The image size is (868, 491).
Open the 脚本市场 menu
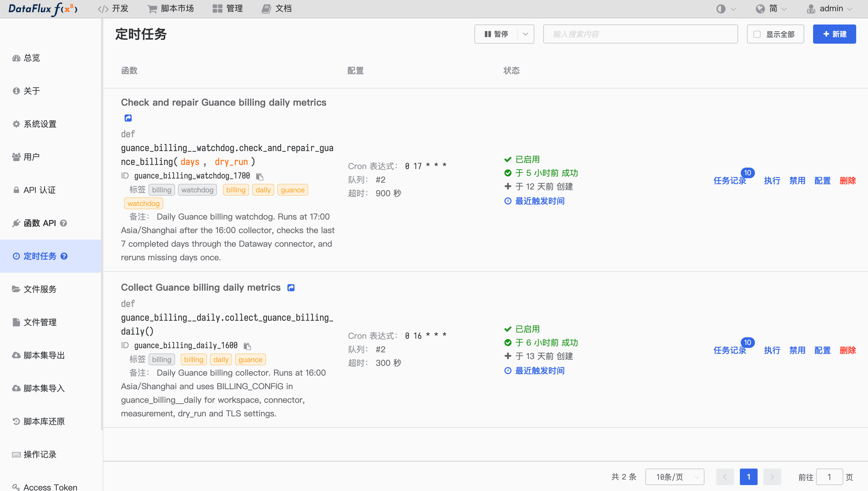[171, 9]
